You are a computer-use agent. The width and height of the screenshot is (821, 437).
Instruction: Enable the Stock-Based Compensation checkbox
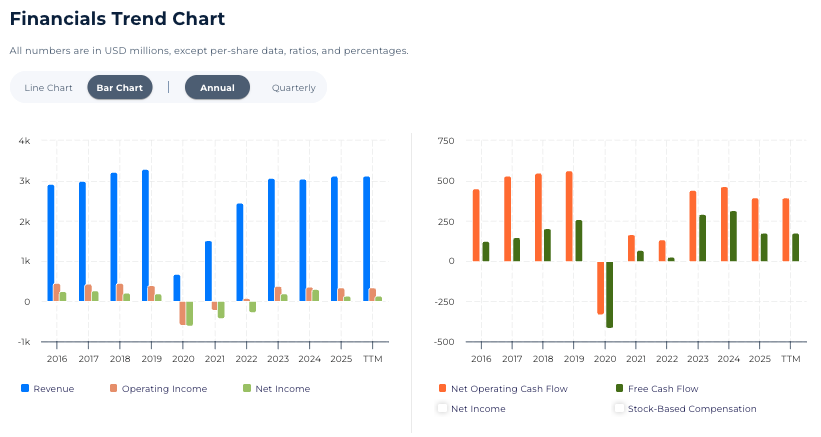pos(619,408)
